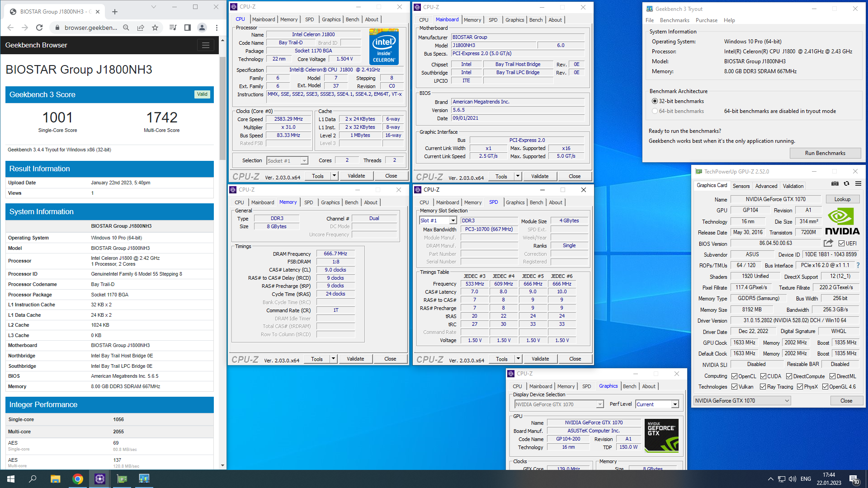Viewport: 868px width, 488px height.
Task: Toggle Chrome's side panel icon
Action: (187, 28)
